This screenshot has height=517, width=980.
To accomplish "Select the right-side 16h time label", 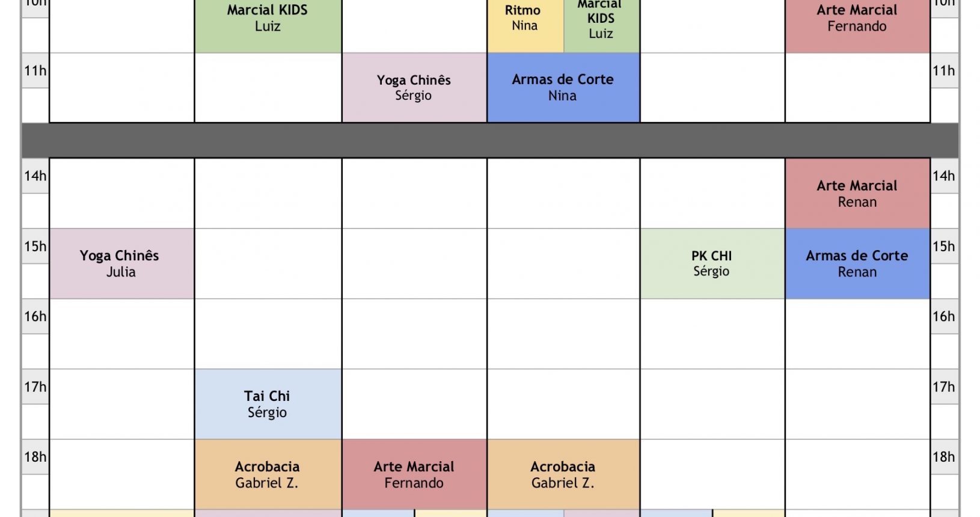I will pos(944,316).
